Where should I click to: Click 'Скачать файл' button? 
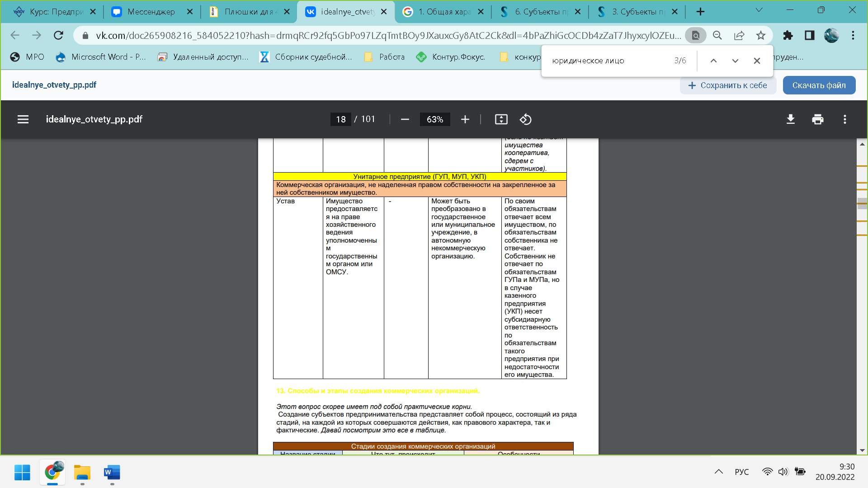click(x=819, y=85)
